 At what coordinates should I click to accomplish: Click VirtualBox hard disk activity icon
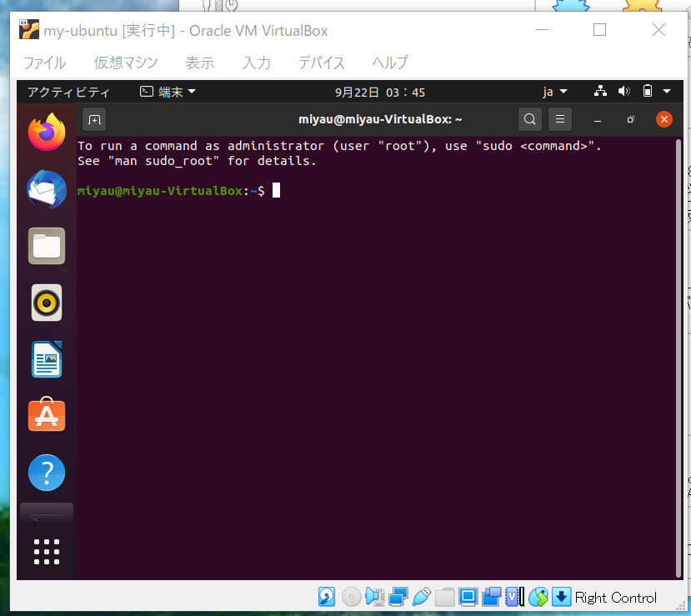pyautogui.click(x=327, y=598)
